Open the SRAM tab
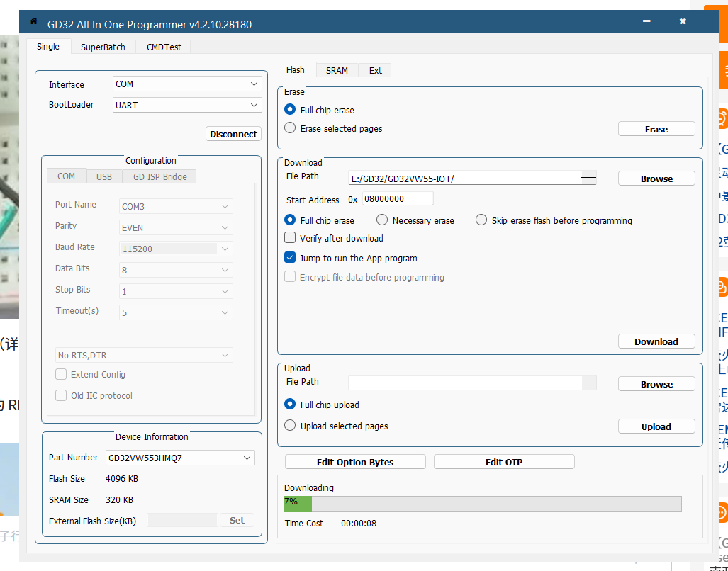The width and height of the screenshot is (728, 571). click(337, 70)
